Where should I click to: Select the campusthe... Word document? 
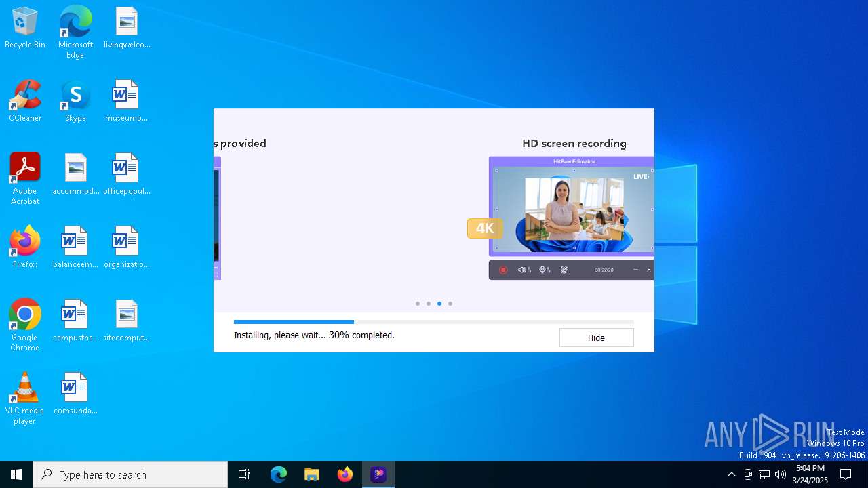tap(75, 321)
